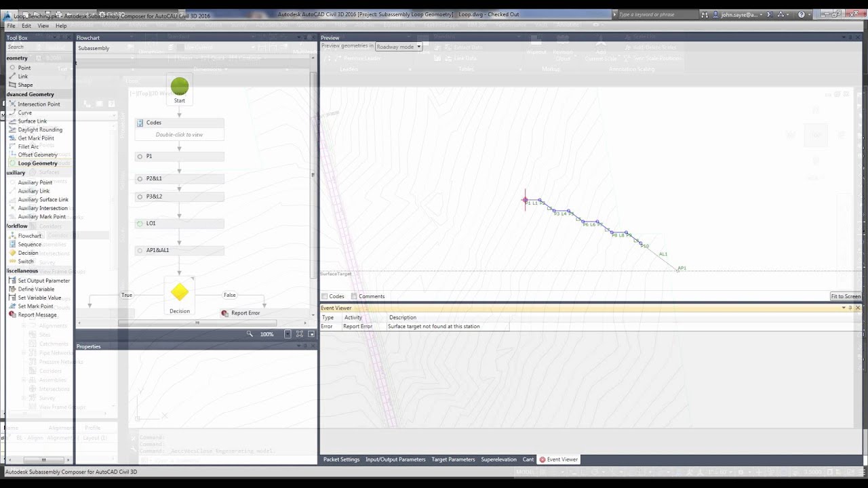
Task: Enable the Comments checkbox in Preview
Action: 353,296
